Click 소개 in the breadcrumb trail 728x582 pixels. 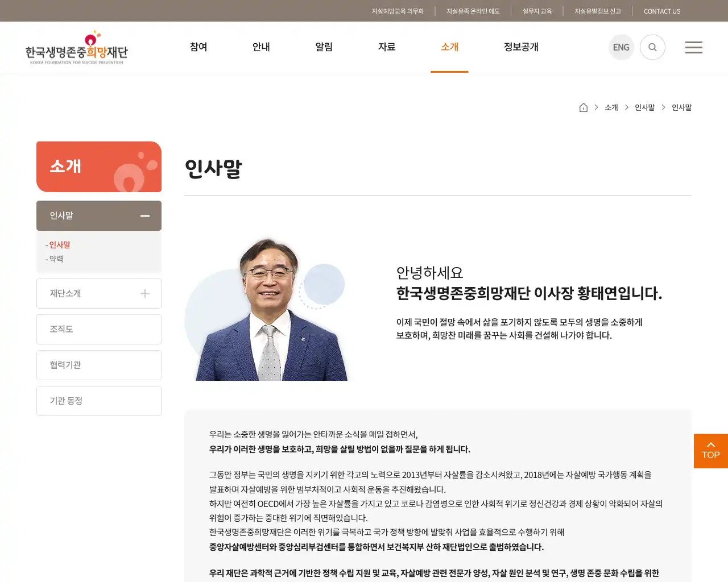tap(611, 107)
